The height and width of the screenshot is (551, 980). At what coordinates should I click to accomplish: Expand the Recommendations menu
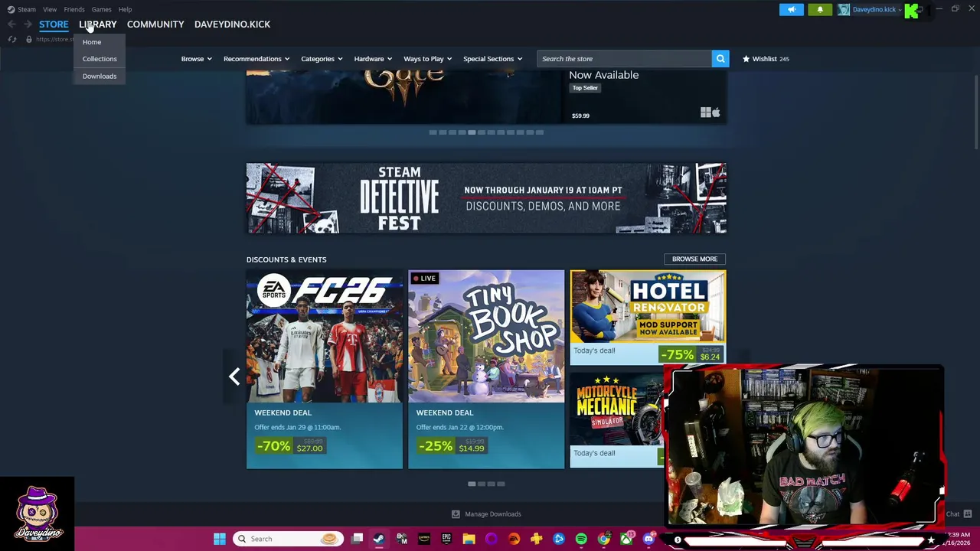(256, 59)
